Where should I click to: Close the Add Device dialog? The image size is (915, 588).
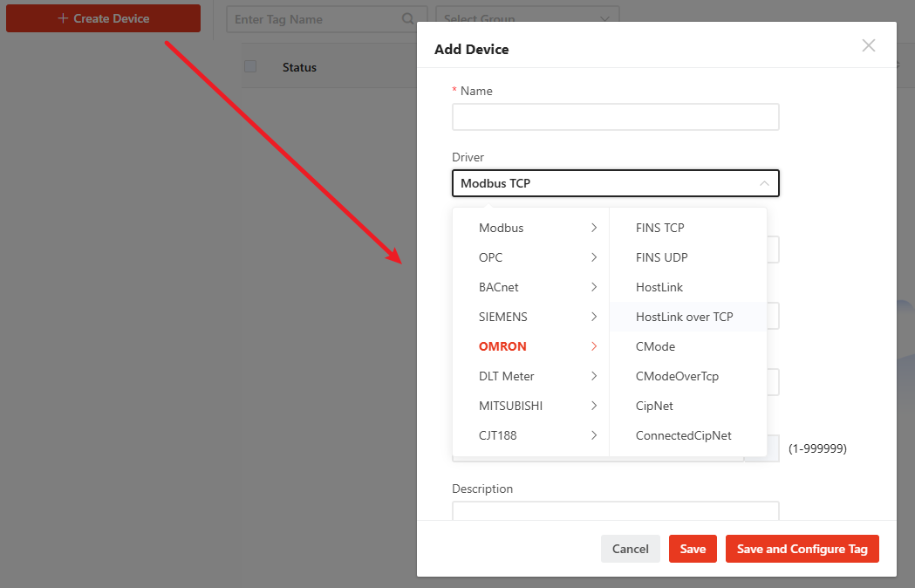[868, 45]
